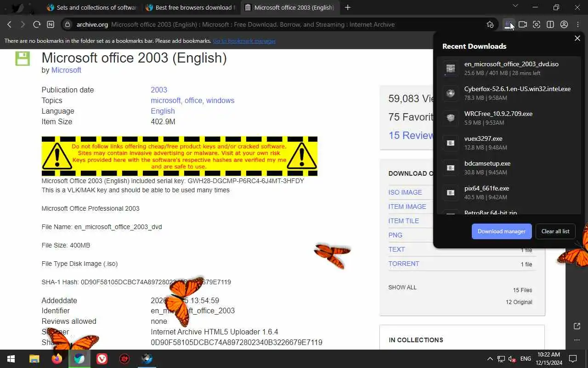Viewport: 588px width, 368px height.
Task: Download the PNG option
Action: coord(395,235)
